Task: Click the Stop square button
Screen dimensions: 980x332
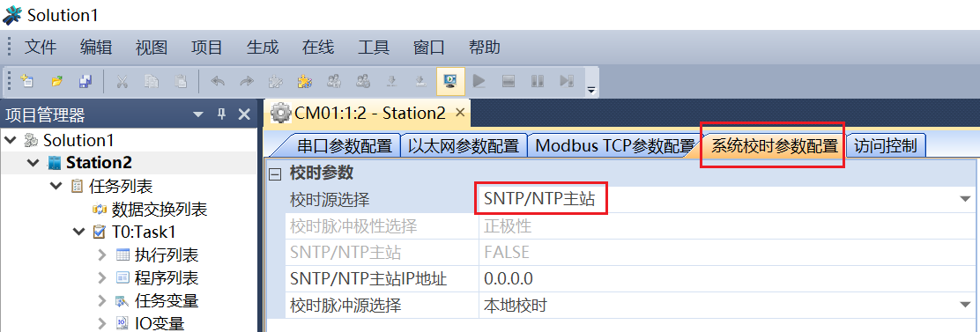Action: [509, 80]
